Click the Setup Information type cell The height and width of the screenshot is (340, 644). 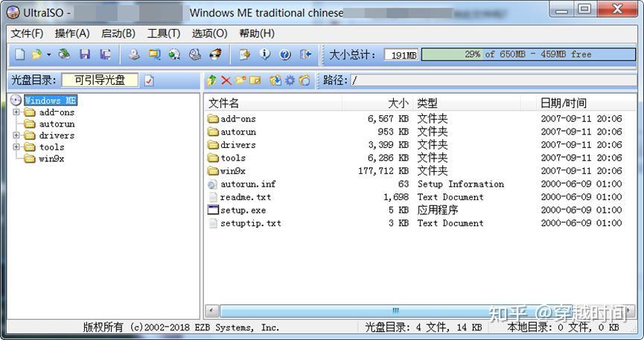coord(460,184)
